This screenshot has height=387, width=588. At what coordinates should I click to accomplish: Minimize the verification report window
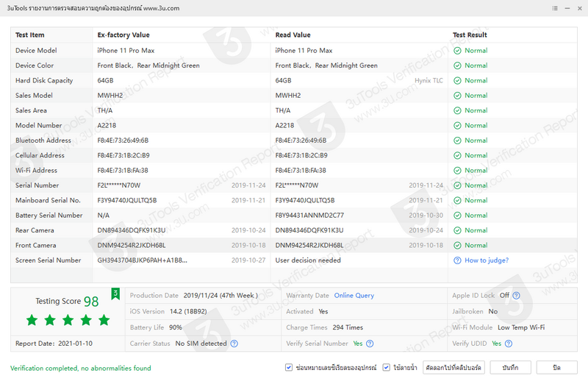(567, 8)
